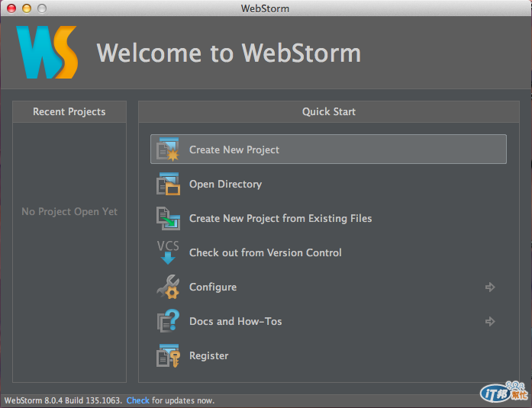The width and height of the screenshot is (532, 408).
Task: Click the Open Directory folder icon
Action: click(x=168, y=184)
